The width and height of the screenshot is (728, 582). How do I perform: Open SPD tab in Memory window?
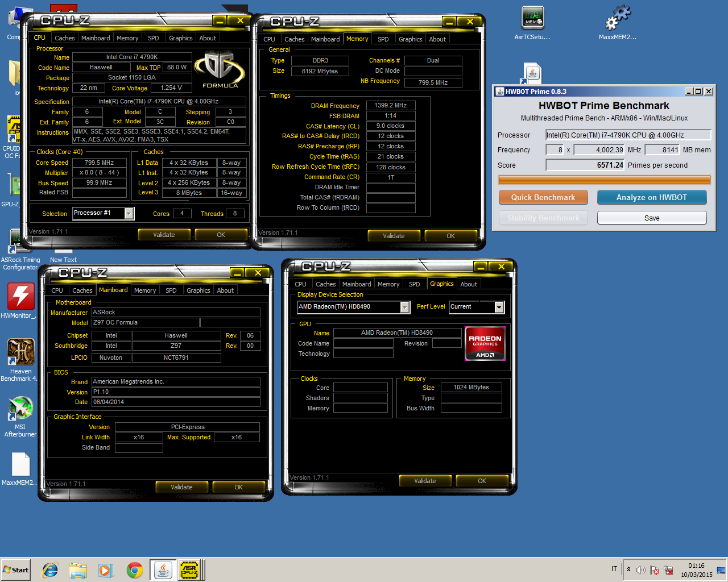(x=383, y=39)
